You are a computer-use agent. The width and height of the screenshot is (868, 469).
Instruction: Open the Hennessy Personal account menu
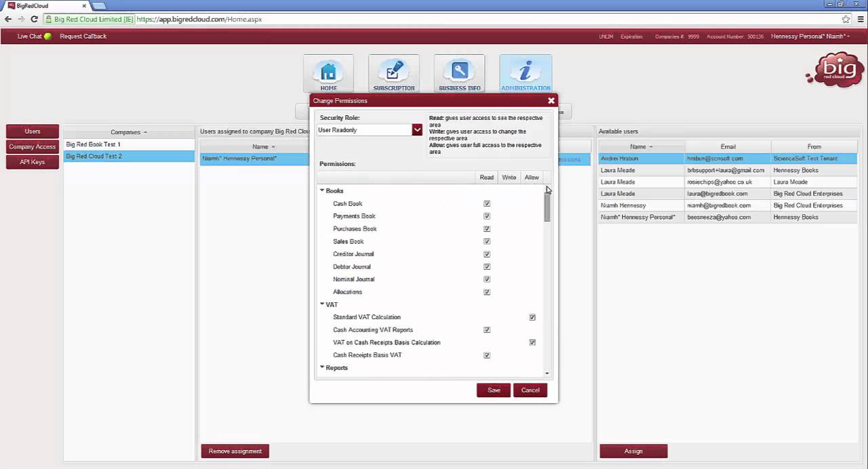(810, 36)
